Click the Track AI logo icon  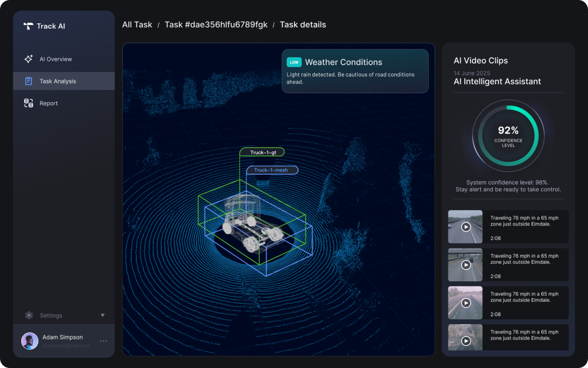28,26
